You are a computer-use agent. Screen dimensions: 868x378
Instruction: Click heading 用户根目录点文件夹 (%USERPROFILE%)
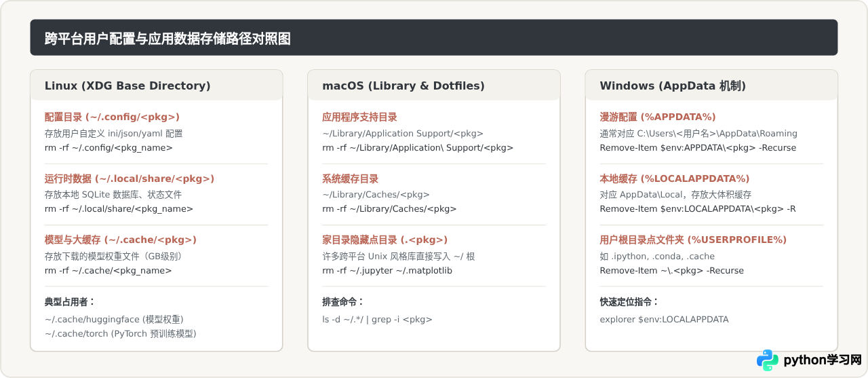[693, 240]
